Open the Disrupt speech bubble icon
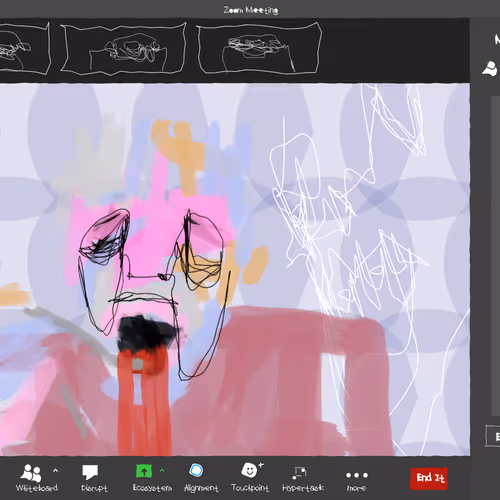Image resolution: width=500 pixels, height=500 pixels. click(90, 472)
